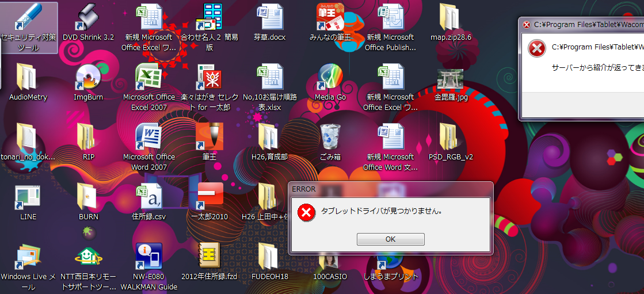Click OK in the ERROR dialog

click(390, 239)
